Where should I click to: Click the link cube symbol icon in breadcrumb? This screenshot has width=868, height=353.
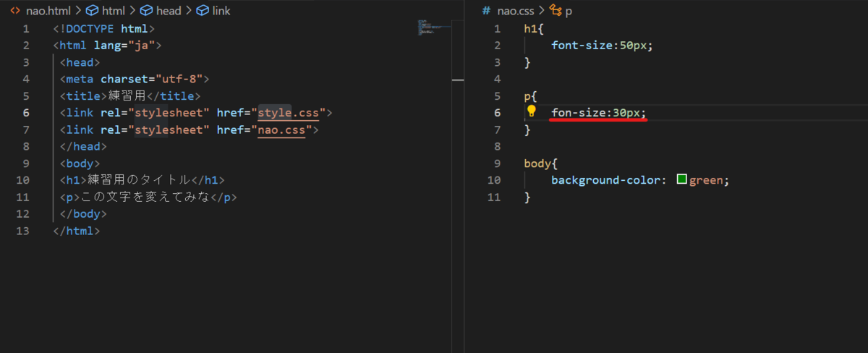[203, 11]
